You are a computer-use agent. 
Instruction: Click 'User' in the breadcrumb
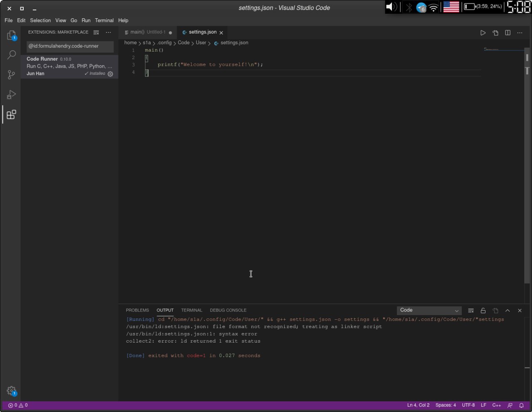201,43
